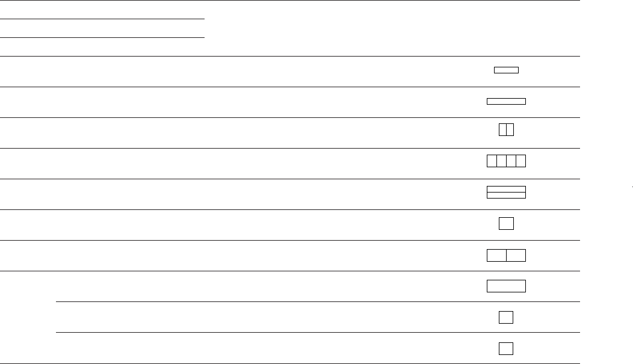Click the wide undivided box above the last two squares
The image size is (633, 364).
506,286
